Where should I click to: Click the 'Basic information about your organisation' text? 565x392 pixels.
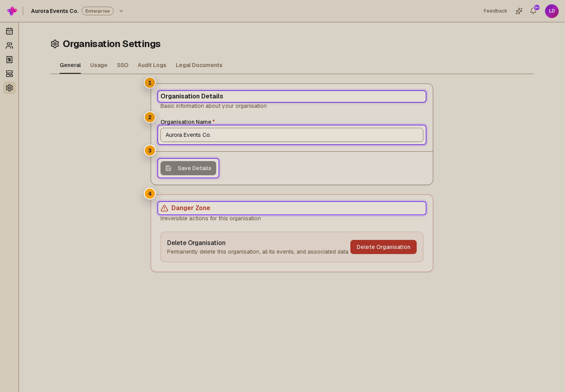213,106
